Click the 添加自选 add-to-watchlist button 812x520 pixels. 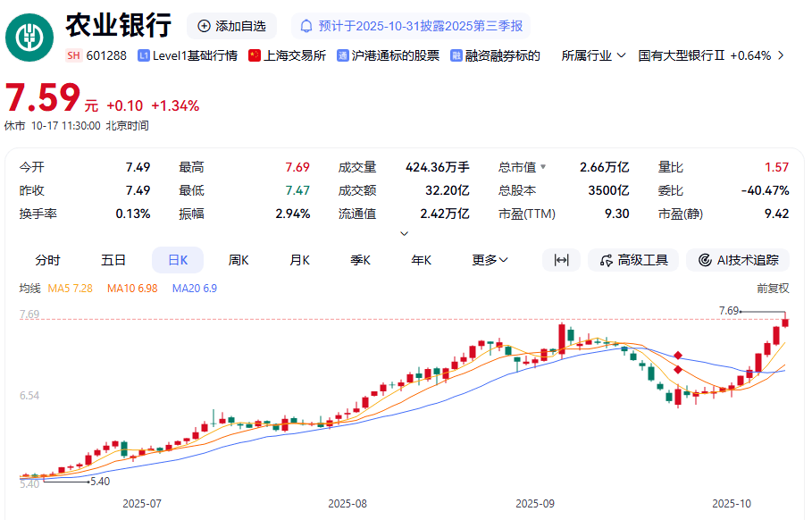pyautogui.click(x=231, y=26)
